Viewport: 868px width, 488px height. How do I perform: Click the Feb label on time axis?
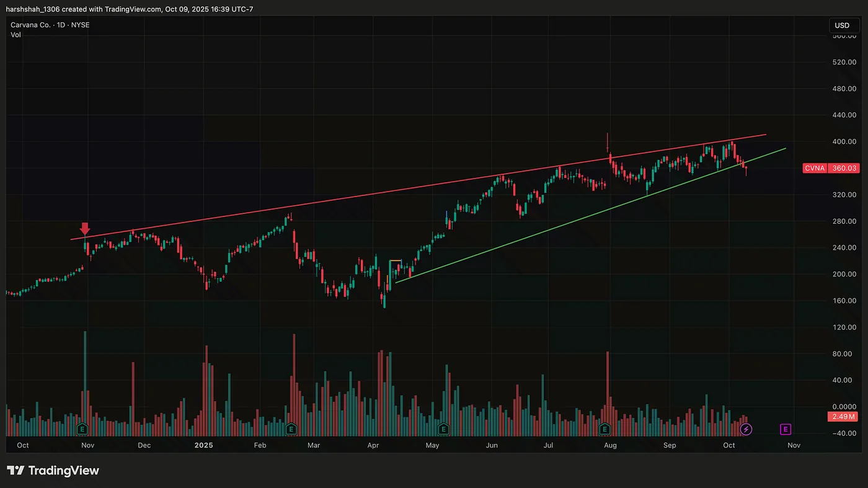click(260, 445)
